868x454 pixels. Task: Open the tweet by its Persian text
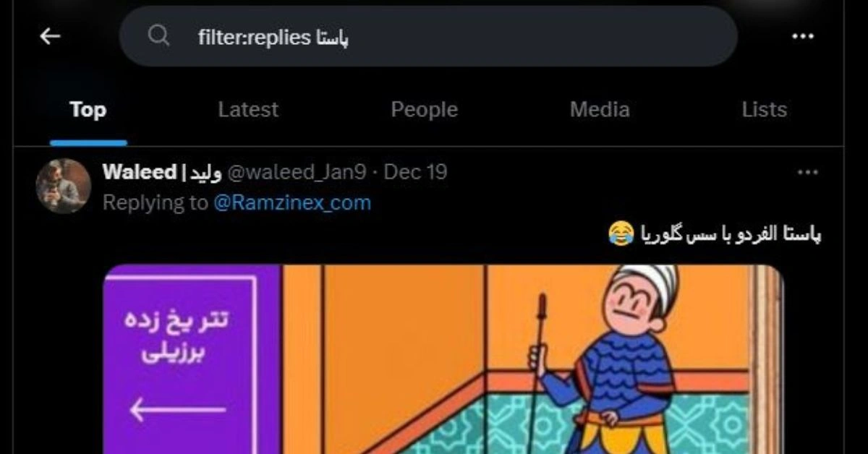728,234
